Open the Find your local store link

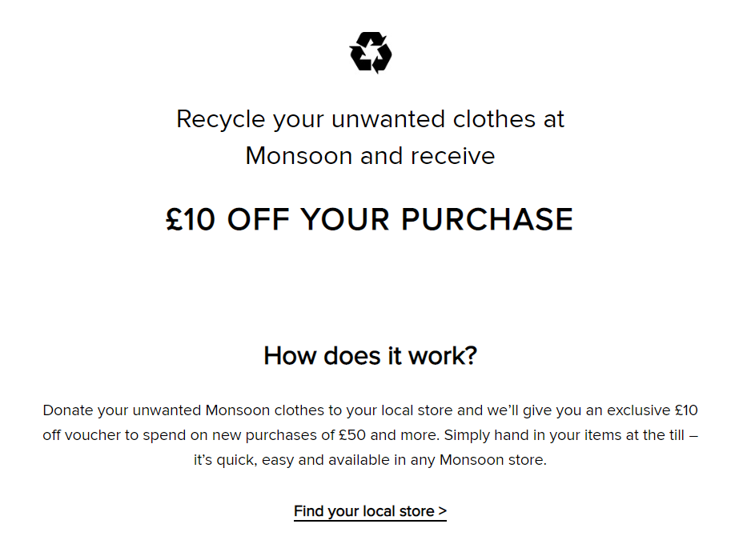point(370,511)
